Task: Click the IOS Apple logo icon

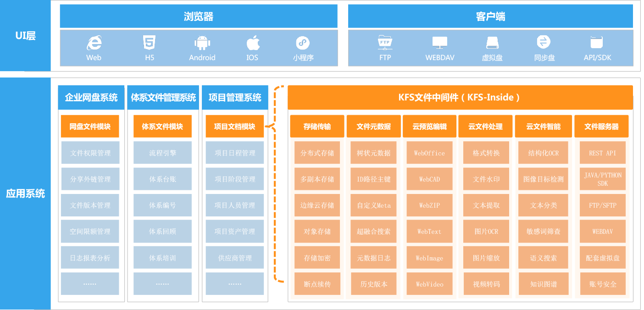Action: pyautogui.click(x=253, y=43)
